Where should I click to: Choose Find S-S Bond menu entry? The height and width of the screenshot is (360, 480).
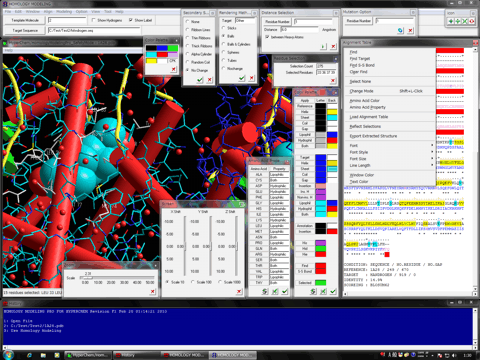coord(390,65)
